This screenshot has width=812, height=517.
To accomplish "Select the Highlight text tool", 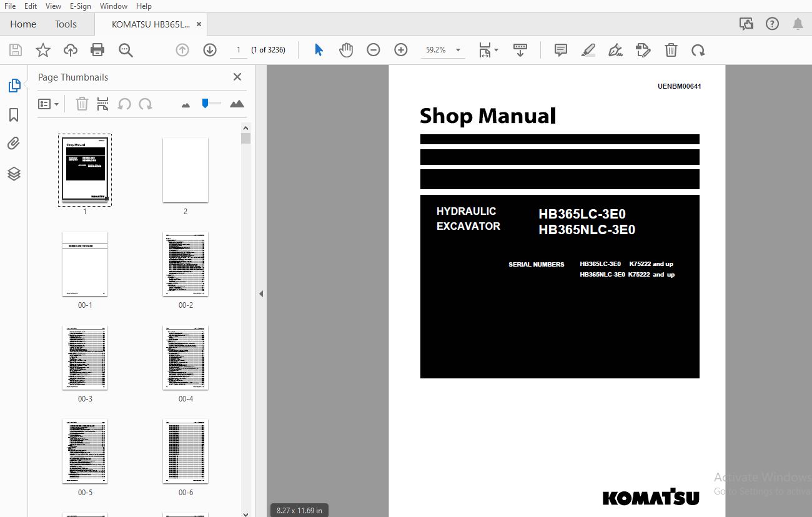I will 588,50.
